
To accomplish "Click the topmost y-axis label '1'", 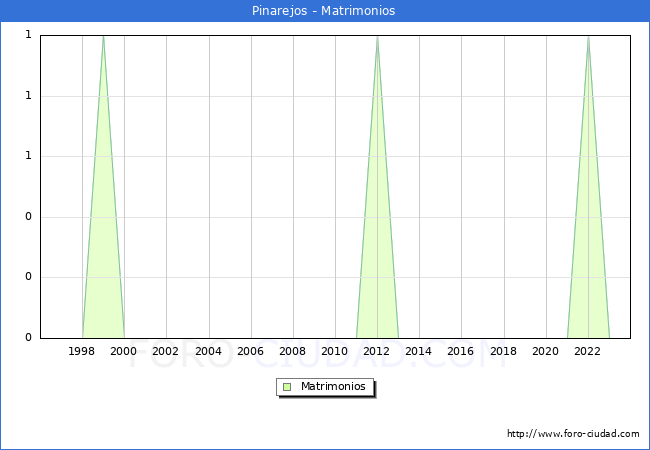I will click(29, 35).
